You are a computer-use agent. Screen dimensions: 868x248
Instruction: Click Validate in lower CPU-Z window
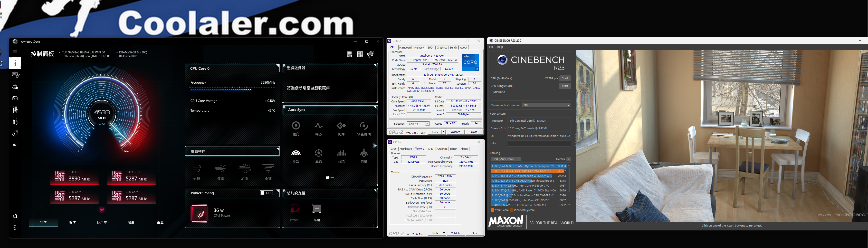456,233
